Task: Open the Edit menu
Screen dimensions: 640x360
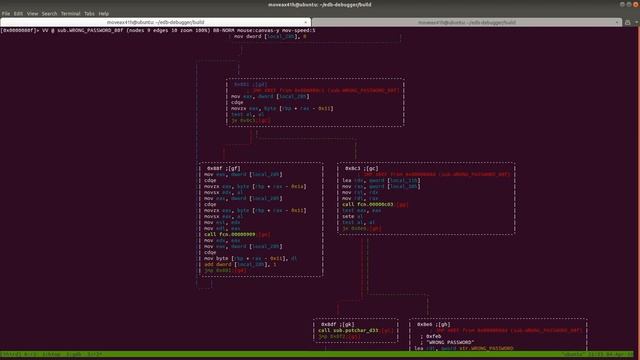Action: click(18, 13)
